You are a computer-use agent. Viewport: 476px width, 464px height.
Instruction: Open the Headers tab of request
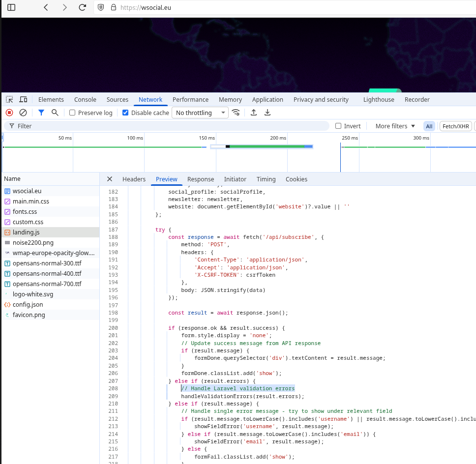pyautogui.click(x=134, y=179)
